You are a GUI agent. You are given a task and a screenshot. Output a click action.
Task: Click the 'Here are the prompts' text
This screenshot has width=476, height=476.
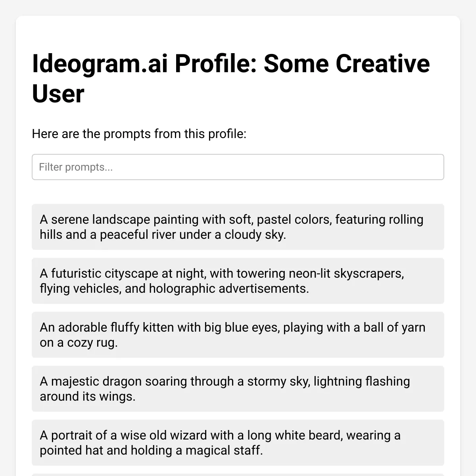[x=139, y=134]
